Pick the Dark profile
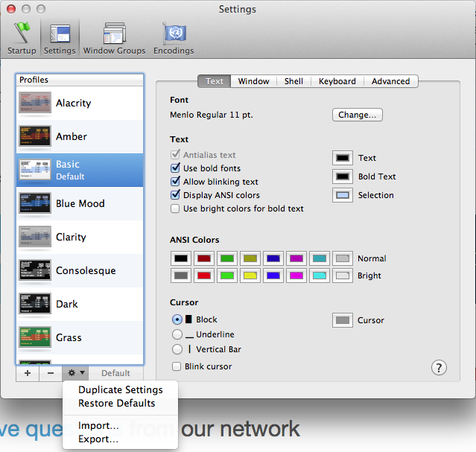This screenshot has height=452, width=476. click(x=80, y=304)
